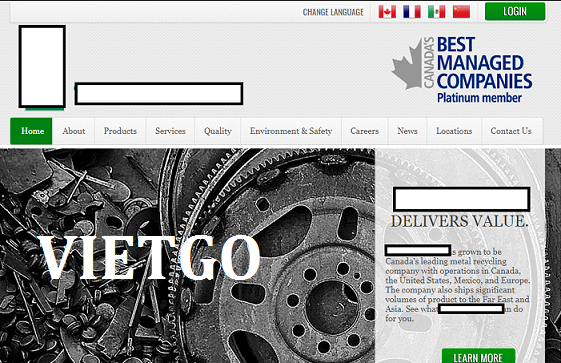Click the scrap metal gear banner image
Image resolution: width=561 pixels, height=363 pixels.
click(187, 256)
